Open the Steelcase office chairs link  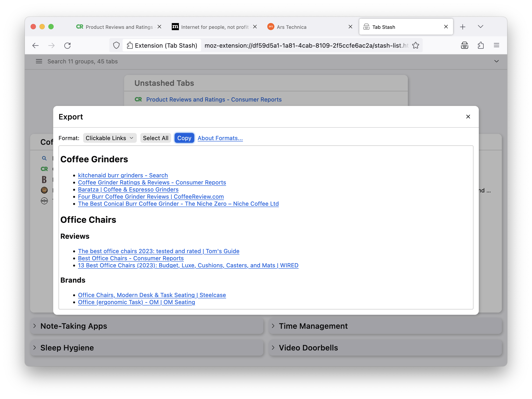coord(152,295)
